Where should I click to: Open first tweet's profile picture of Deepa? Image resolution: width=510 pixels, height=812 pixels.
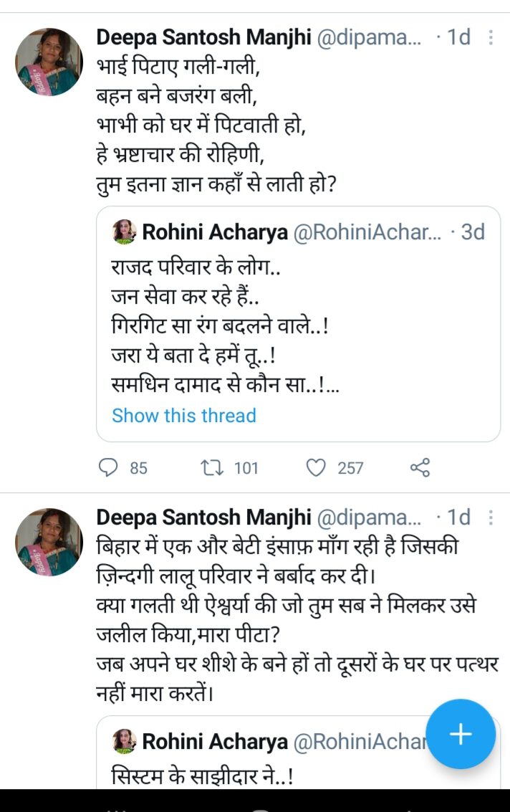[49, 62]
